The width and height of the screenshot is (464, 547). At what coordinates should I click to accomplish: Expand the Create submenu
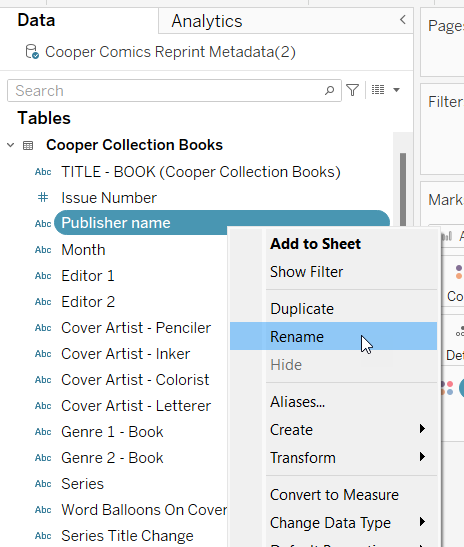422,429
